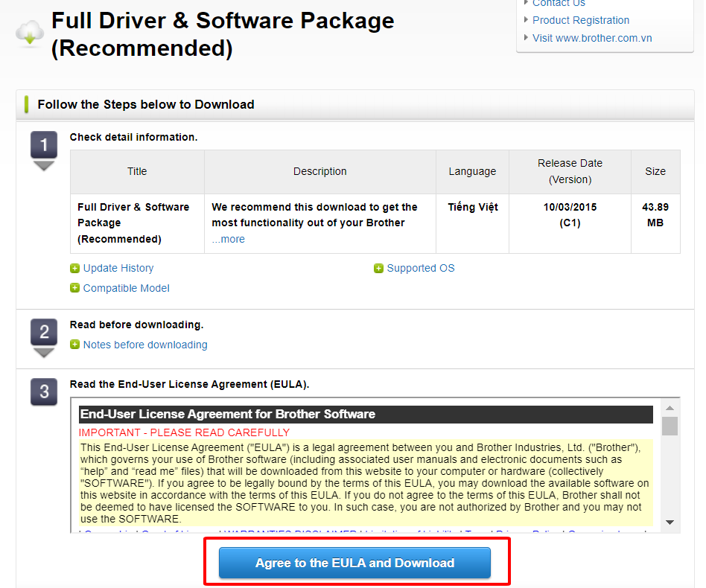Image resolution: width=706 pixels, height=588 pixels.
Task: Click the green plus icon beside Update History
Action: click(x=74, y=269)
